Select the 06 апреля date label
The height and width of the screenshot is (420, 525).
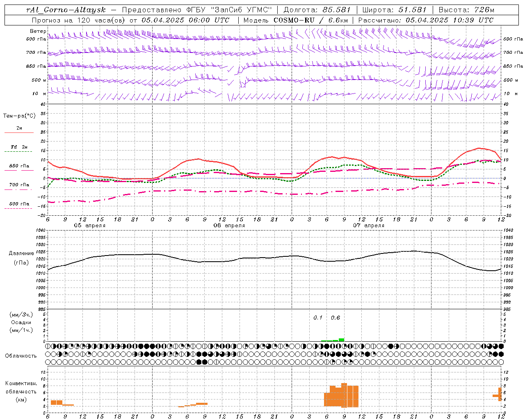pos(229,226)
